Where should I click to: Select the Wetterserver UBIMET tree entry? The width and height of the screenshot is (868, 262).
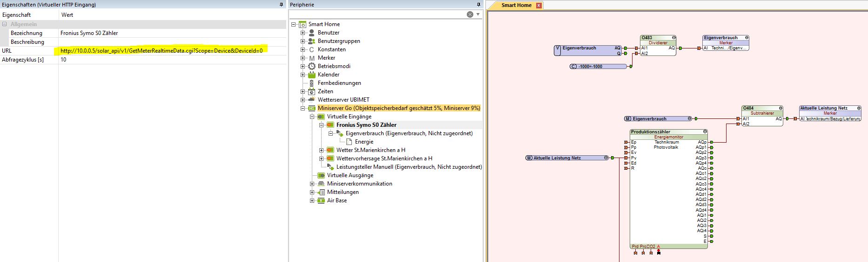[343, 100]
